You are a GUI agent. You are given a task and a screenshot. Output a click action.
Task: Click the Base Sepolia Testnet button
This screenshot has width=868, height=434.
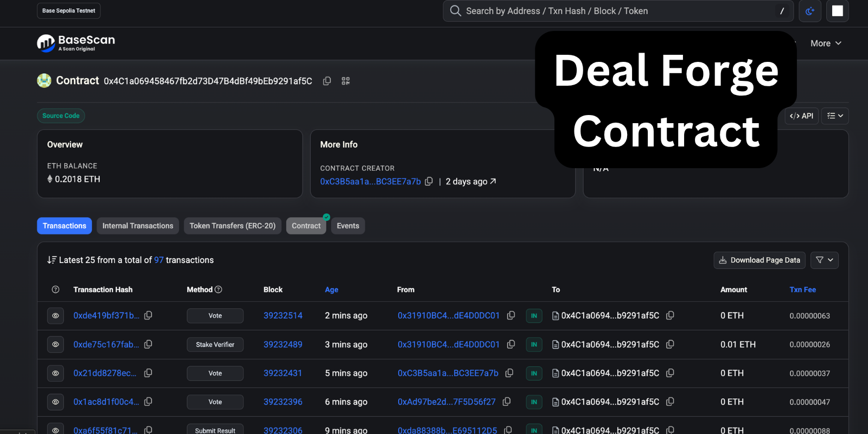click(x=69, y=11)
